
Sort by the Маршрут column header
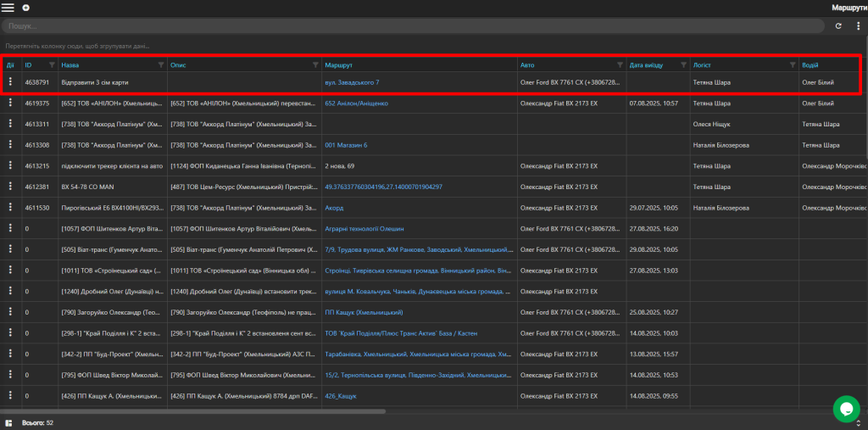point(337,64)
